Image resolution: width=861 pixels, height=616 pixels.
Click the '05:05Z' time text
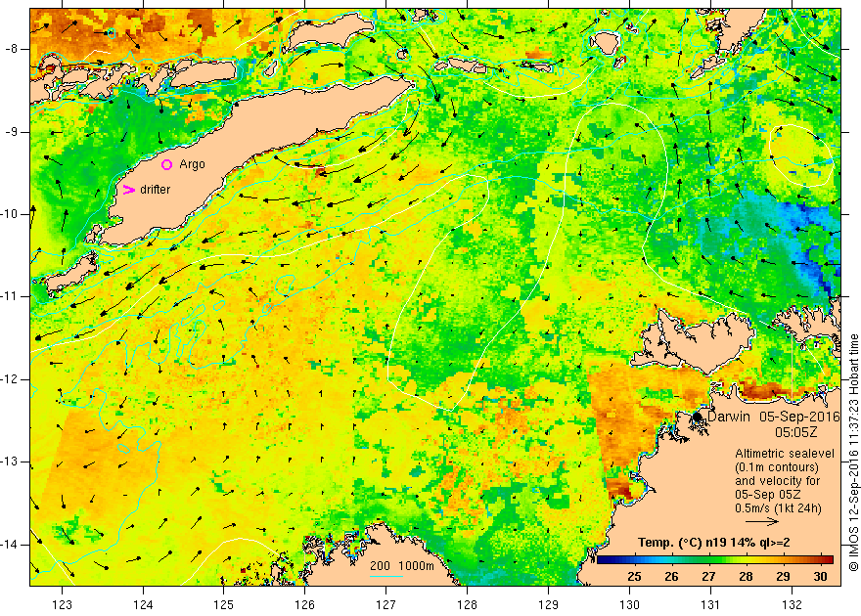[x=795, y=432]
